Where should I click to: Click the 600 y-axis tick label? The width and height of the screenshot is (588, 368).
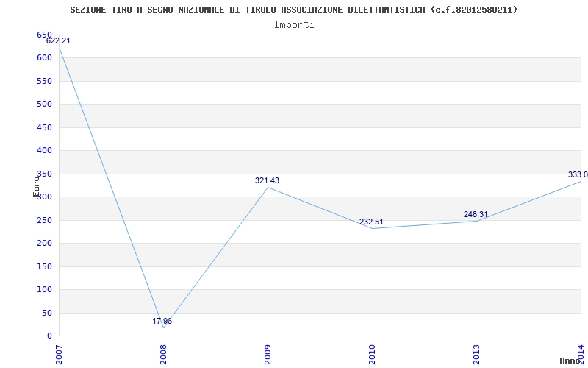pos(44,58)
